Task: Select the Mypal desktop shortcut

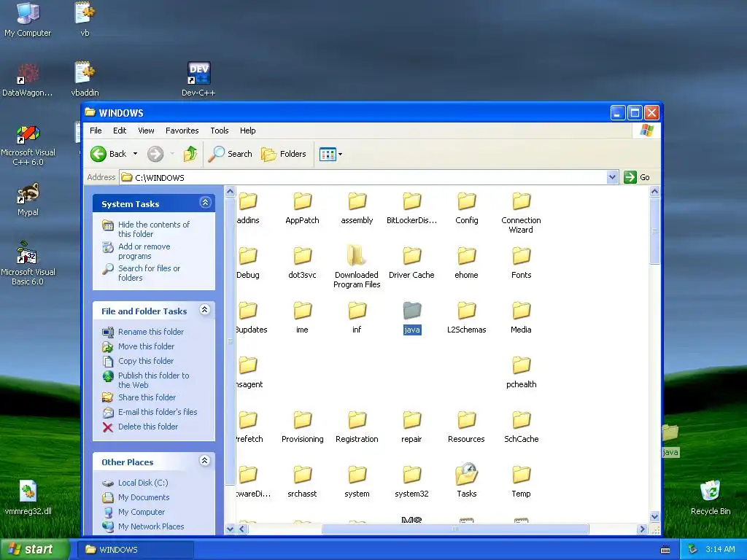Action: (28, 199)
